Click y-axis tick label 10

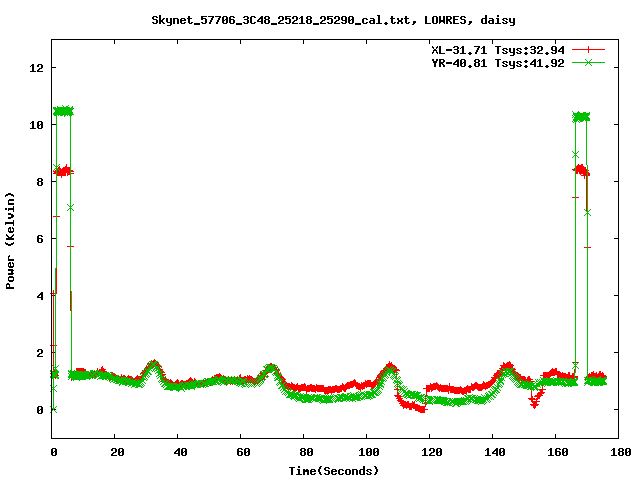(x=36, y=125)
